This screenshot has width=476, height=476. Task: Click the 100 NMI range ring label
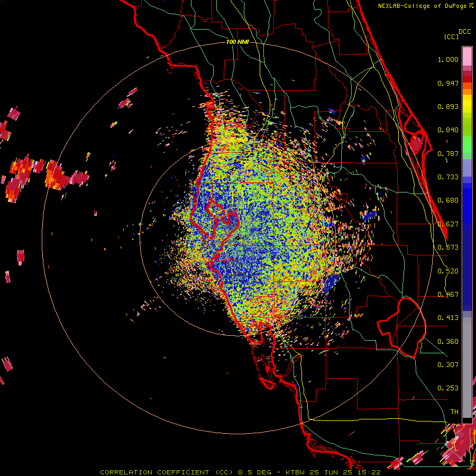237,42
